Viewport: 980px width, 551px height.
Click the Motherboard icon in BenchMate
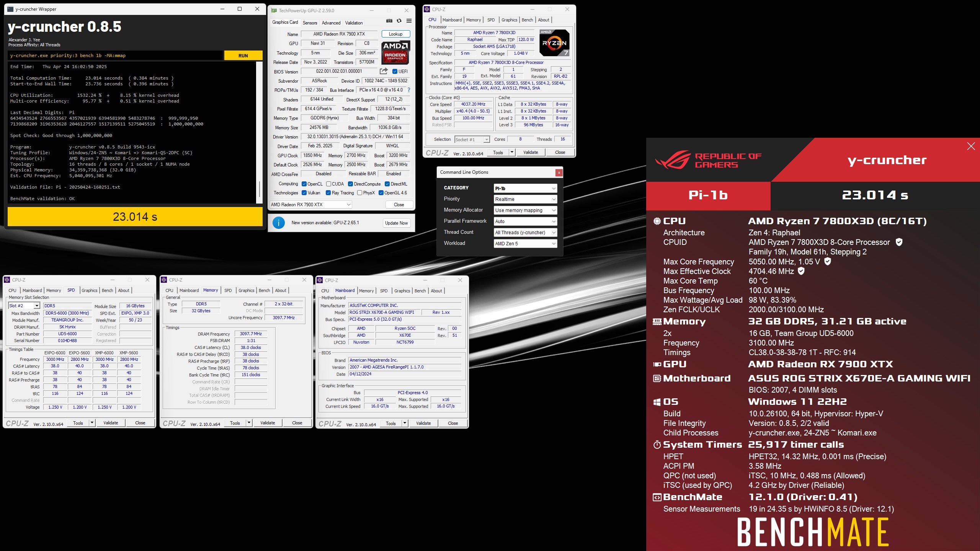coord(657,378)
